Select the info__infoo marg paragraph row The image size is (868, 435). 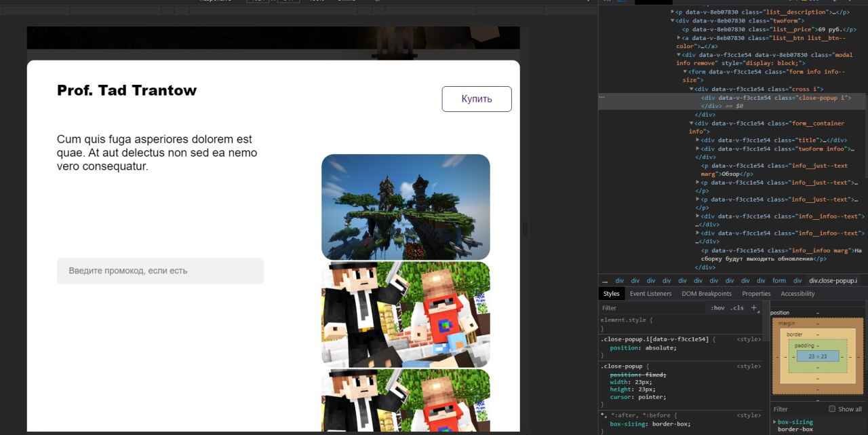(781, 254)
